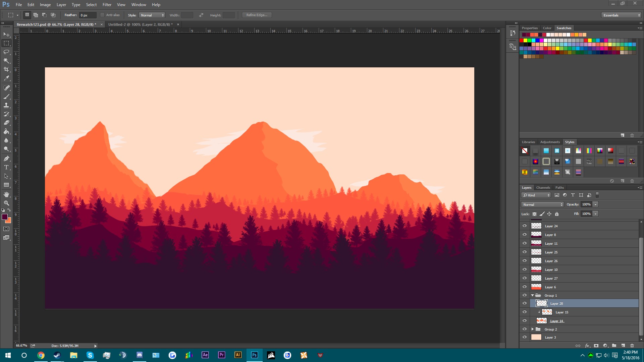Switch to the Color panel tab
Viewport: 644px width, 362px height.
[x=547, y=28]
